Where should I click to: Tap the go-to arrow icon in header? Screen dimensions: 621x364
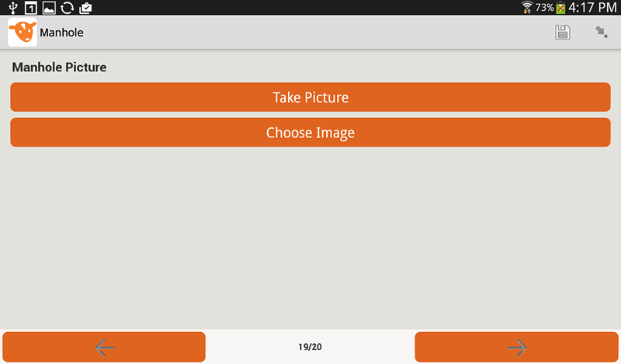point(601,33)
